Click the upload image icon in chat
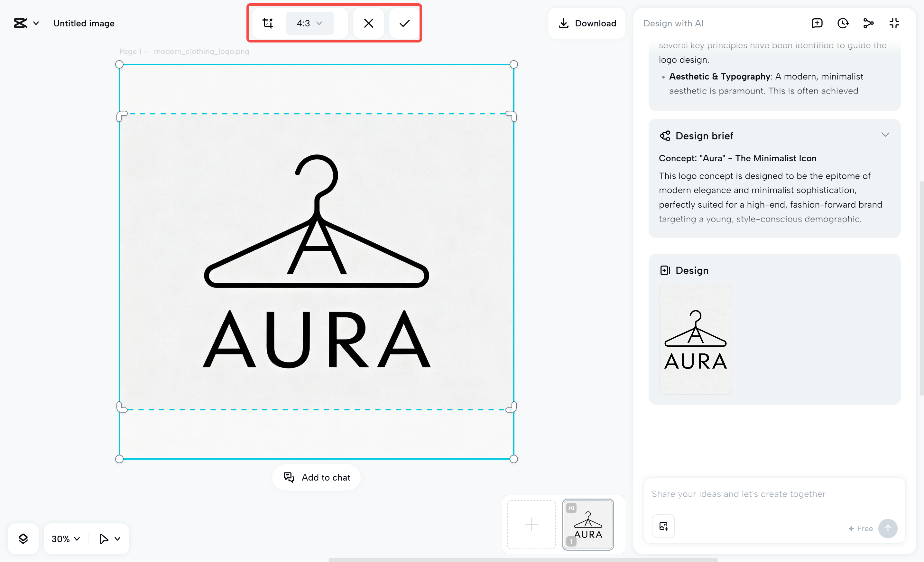The width and height of the screenshot is (924, 562). 663,526
